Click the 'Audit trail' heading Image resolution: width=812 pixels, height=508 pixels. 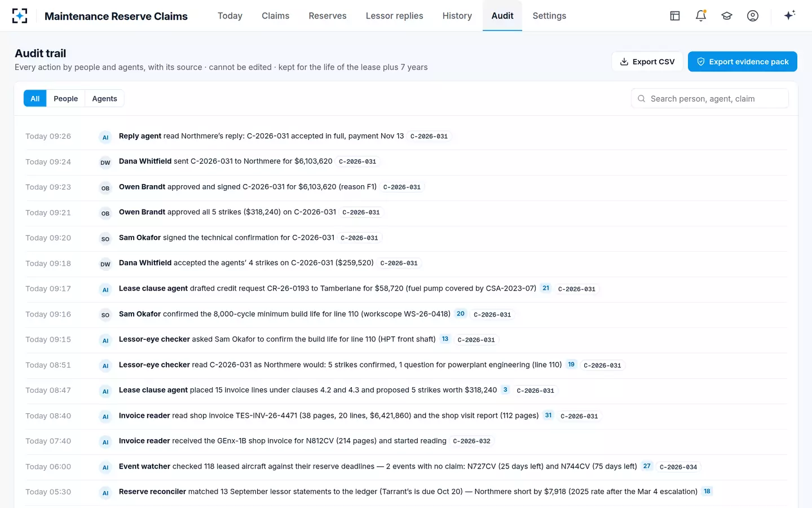[41, 54]
